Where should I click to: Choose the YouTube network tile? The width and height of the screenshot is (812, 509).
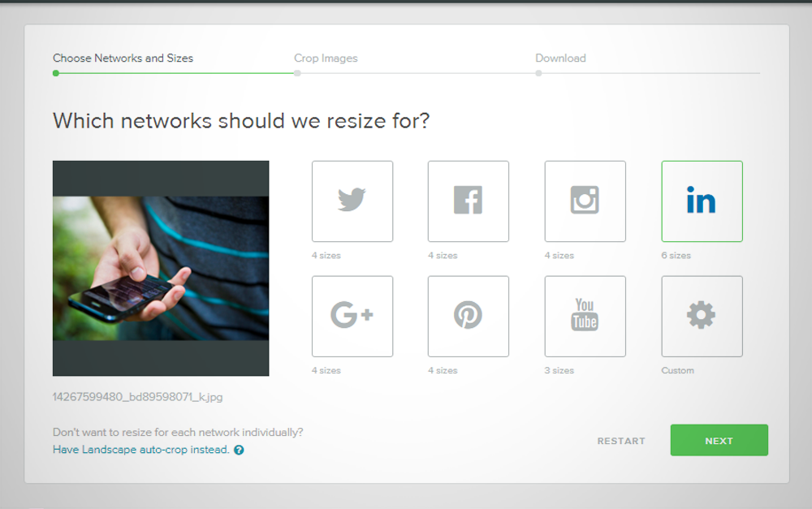[x=585, y=316]
